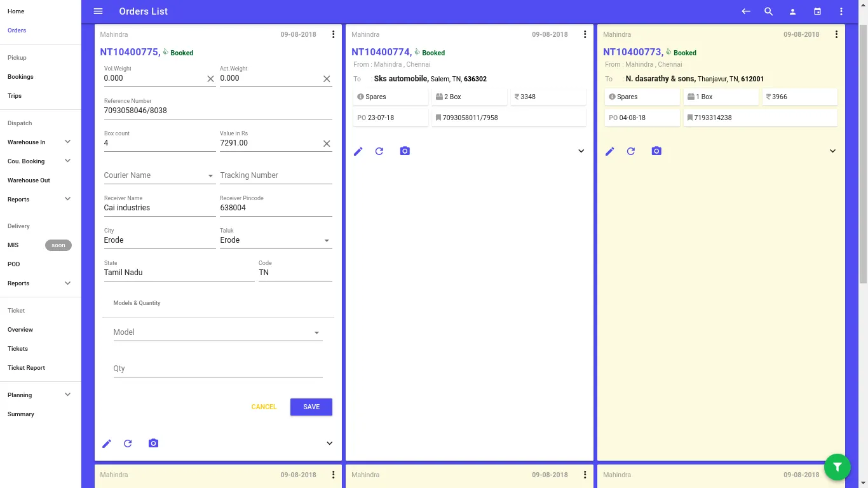Image resolution: width=868 pixels, height=488 pixels.
Task: Edit order NT10400774 with pencil icon
Action: tap(358, 151)
